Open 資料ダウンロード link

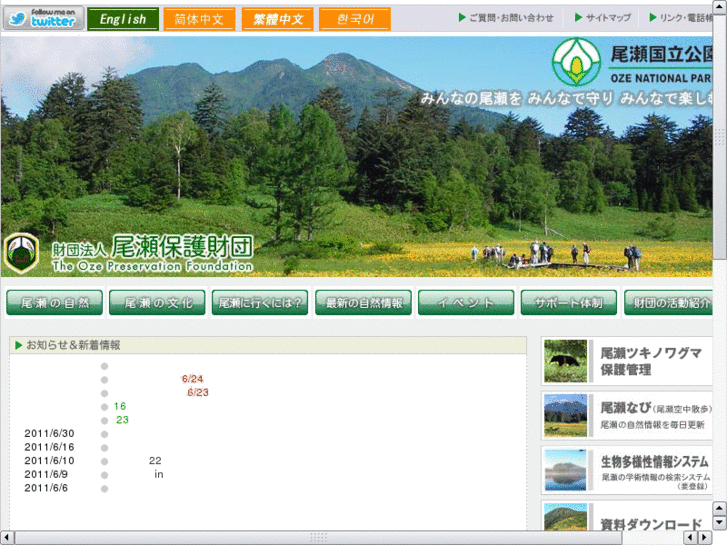651,524
